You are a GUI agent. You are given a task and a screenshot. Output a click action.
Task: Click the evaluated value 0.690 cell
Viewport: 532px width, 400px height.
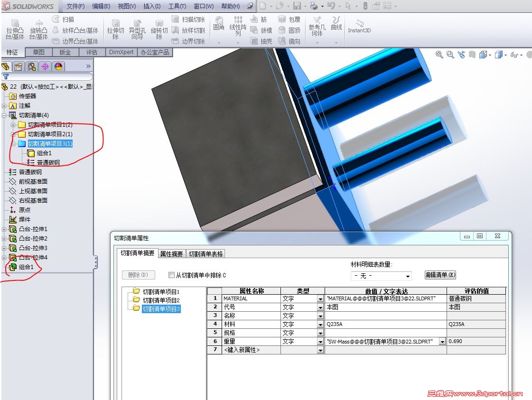pos(476,341)
